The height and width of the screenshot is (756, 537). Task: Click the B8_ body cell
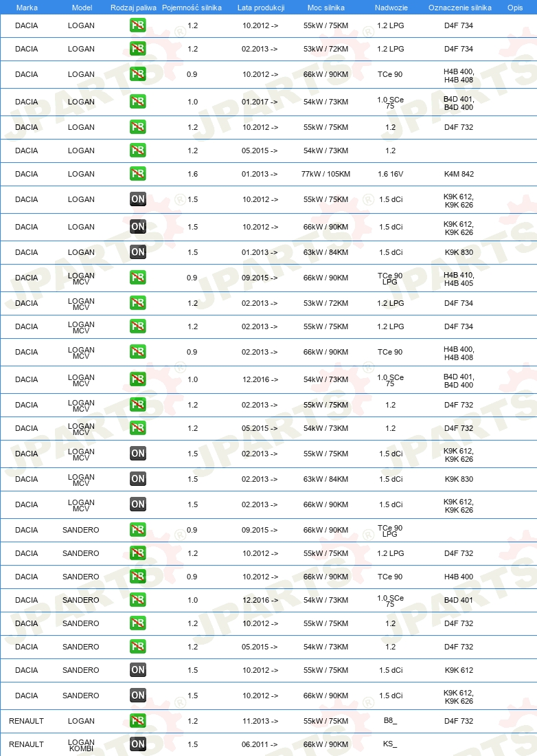(x=390, y=720)
